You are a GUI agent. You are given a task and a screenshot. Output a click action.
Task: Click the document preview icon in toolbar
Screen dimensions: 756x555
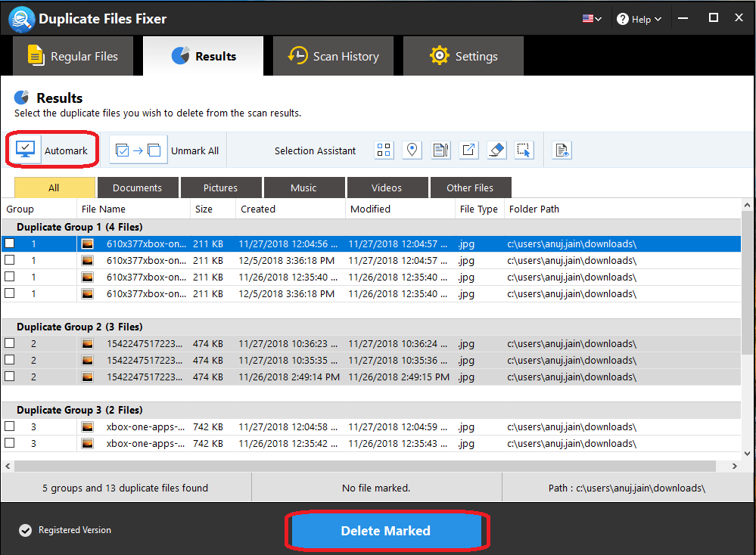(x=562, y=150)
